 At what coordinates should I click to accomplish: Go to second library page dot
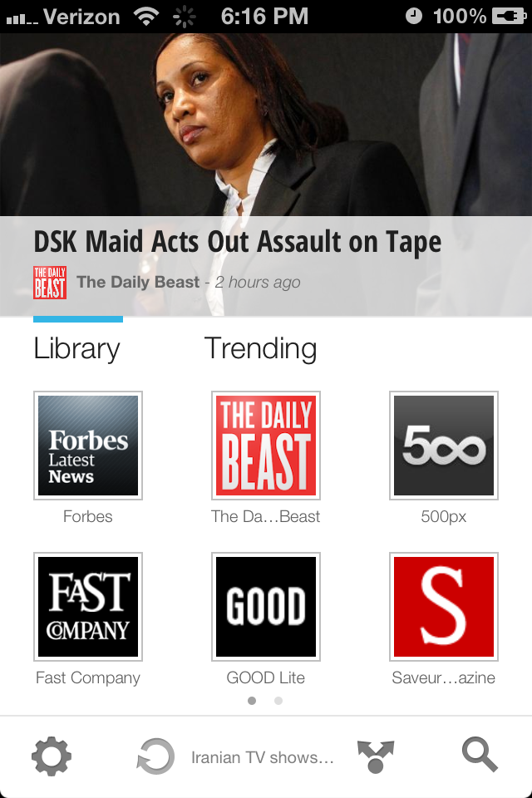tap(278, 701)
